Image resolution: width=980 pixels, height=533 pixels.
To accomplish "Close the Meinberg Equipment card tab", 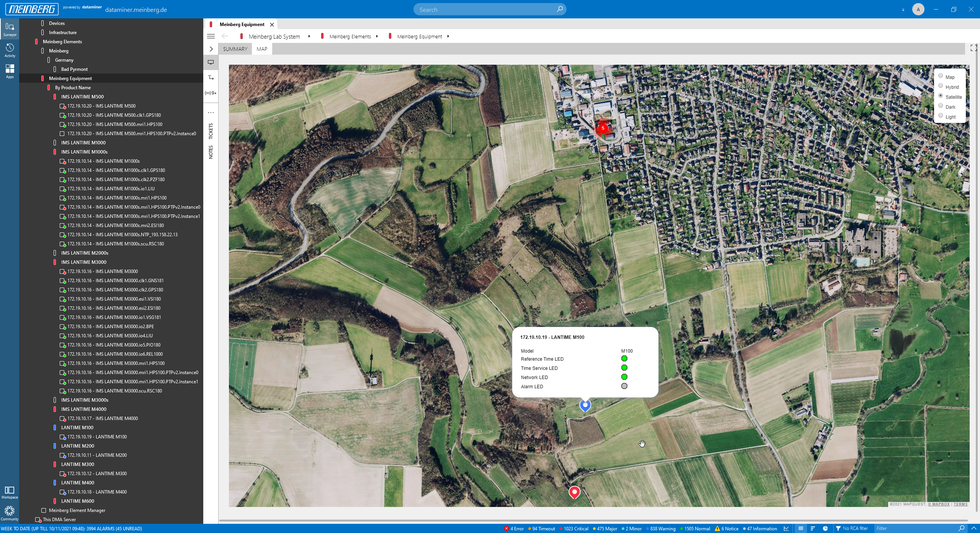I will coord(272,25).
